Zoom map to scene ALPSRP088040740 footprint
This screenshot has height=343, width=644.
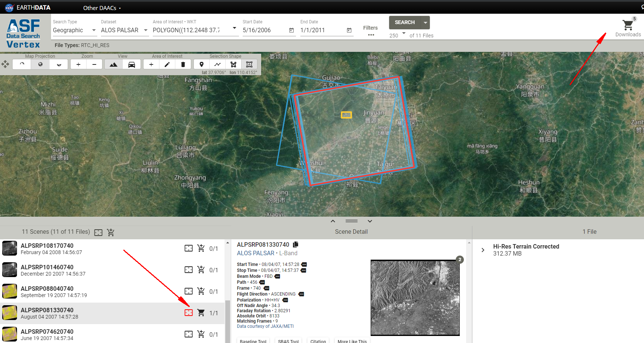click(189, 291)
